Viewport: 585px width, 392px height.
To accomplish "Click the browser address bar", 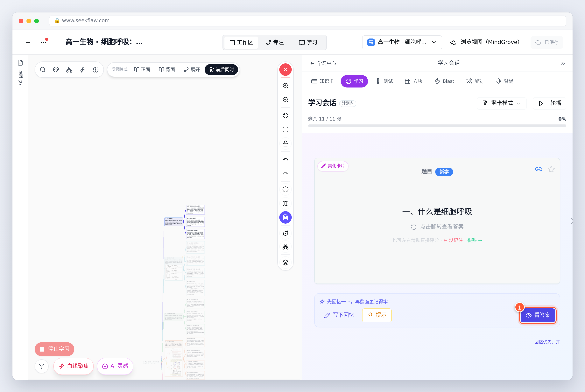I will point(308,21).
